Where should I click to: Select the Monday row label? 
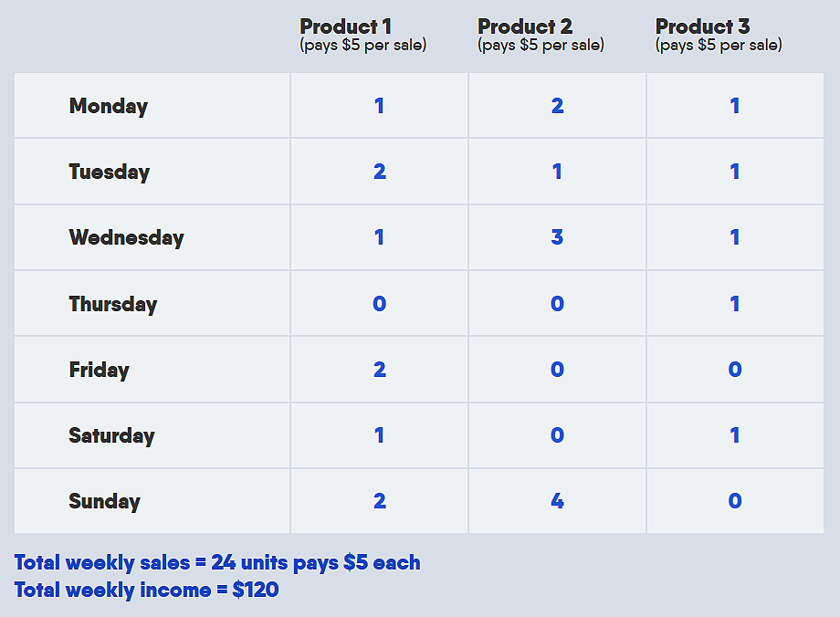click(109, 106)
